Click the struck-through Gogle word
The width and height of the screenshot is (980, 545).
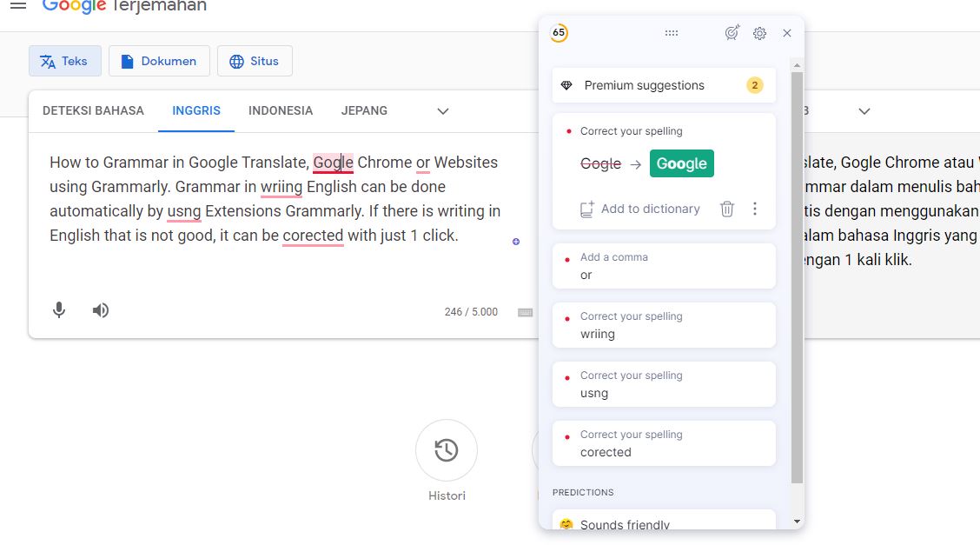600,163
